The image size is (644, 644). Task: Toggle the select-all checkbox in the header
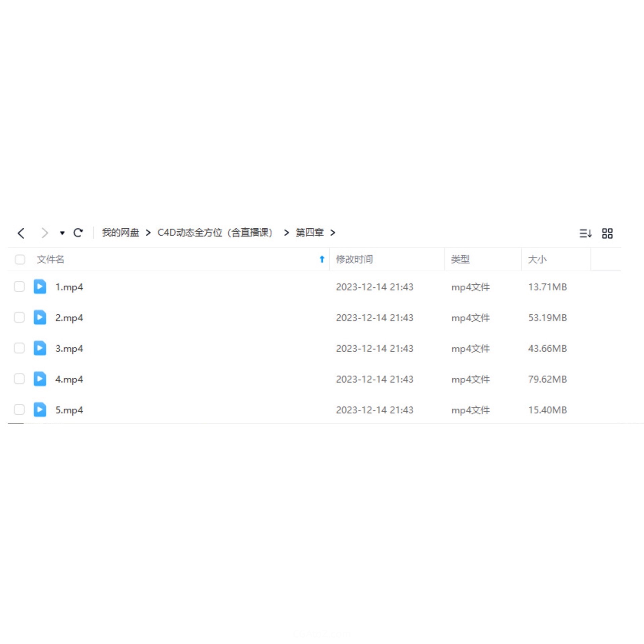click(x=20, y=259)
